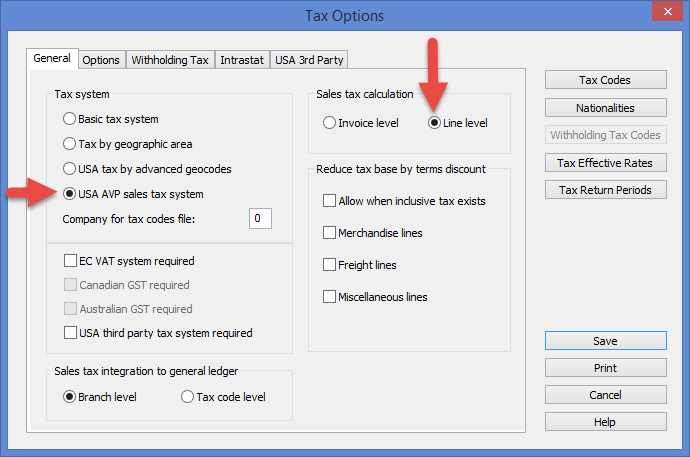The height and width of the screenshot is (457, 690).
Task: Select USA tax by advanced geocodes
Action: (70, 168)
